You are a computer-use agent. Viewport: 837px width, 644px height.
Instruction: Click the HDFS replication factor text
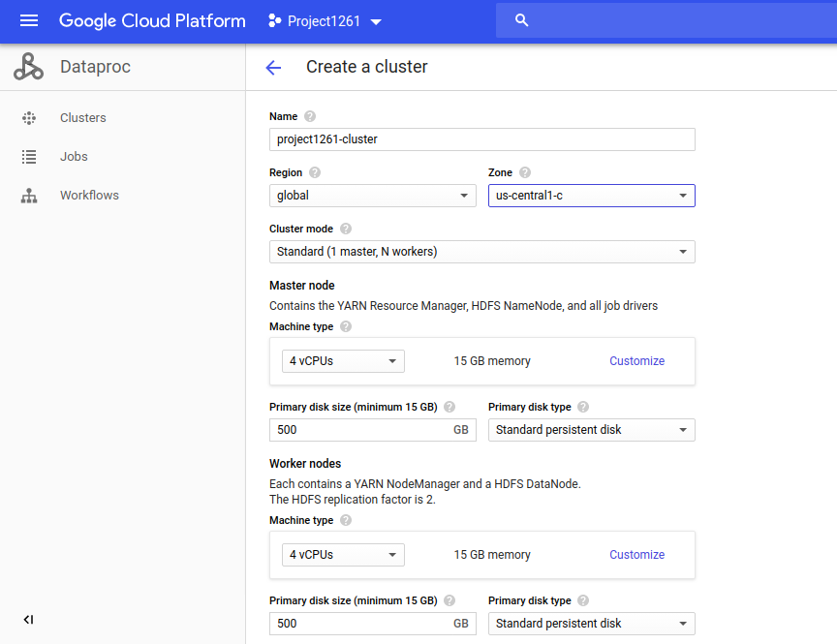[x=353, y=500]
